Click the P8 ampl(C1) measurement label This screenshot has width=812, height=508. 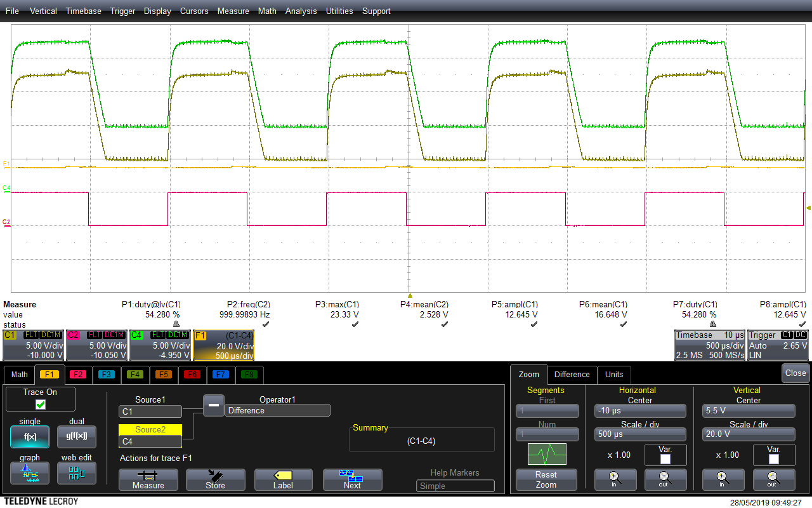click(x=783, y=304)
